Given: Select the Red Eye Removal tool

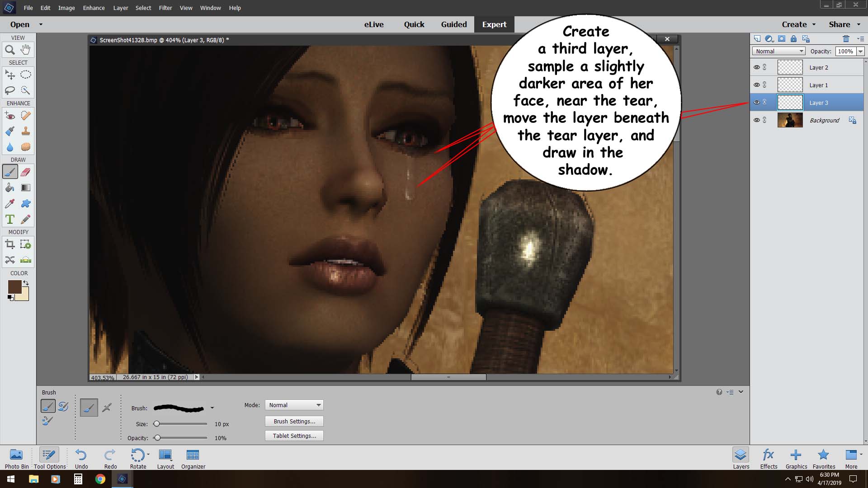Looking at the screenshot, I should pos(10,116).
